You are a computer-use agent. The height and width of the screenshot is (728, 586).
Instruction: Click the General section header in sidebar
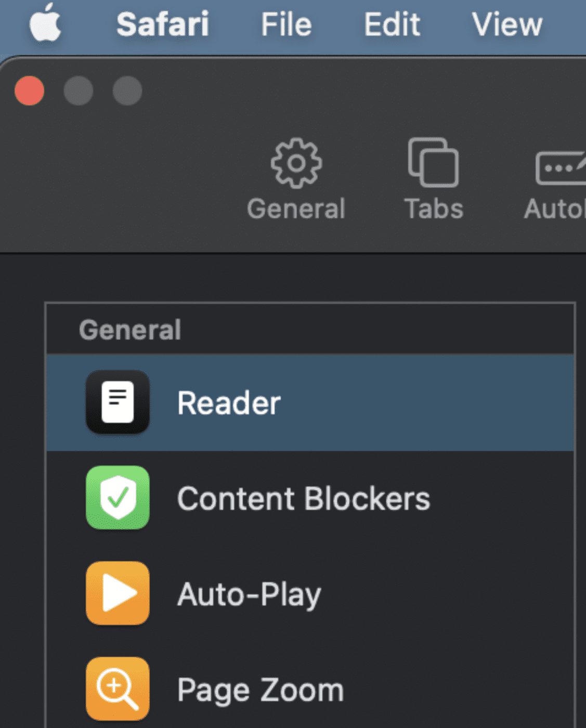pyautogui.click(x=130, y=330)
